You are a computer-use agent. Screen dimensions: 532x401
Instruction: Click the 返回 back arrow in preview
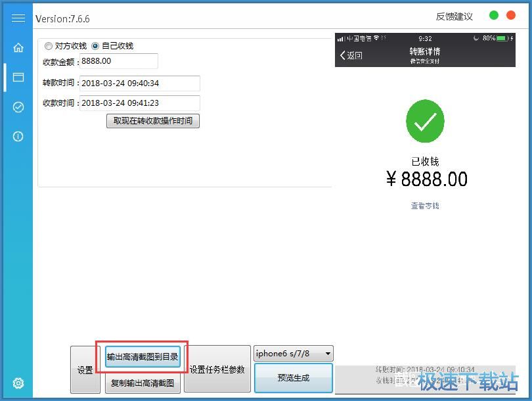351,55
